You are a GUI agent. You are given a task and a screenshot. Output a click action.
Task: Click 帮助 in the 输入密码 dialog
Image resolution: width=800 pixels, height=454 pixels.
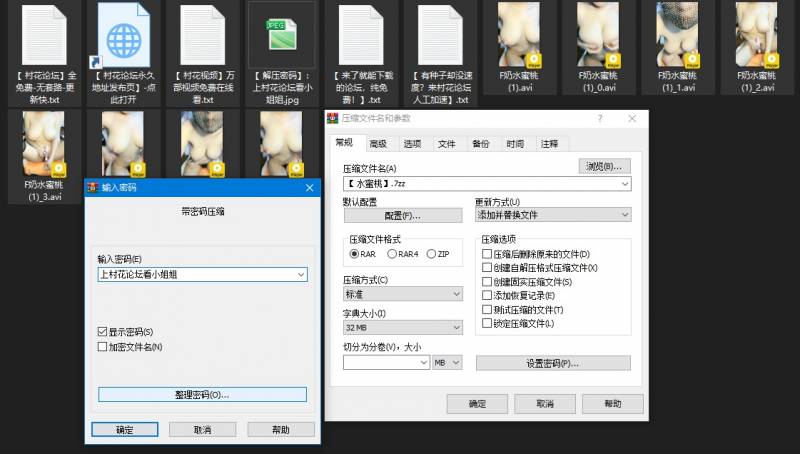tap(281, 430)
